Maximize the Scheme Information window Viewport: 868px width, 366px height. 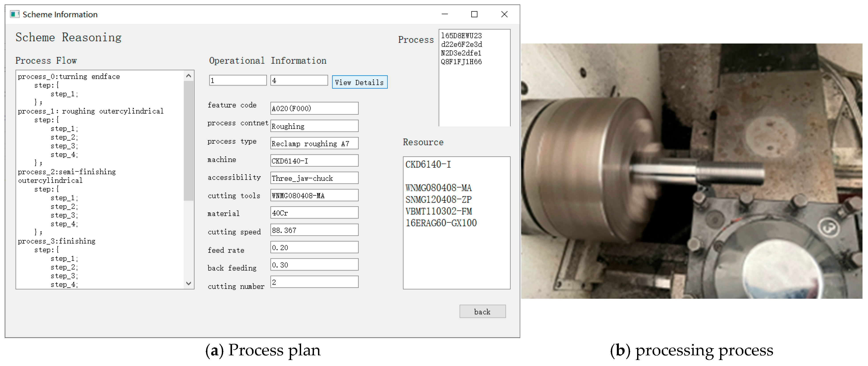474,14
